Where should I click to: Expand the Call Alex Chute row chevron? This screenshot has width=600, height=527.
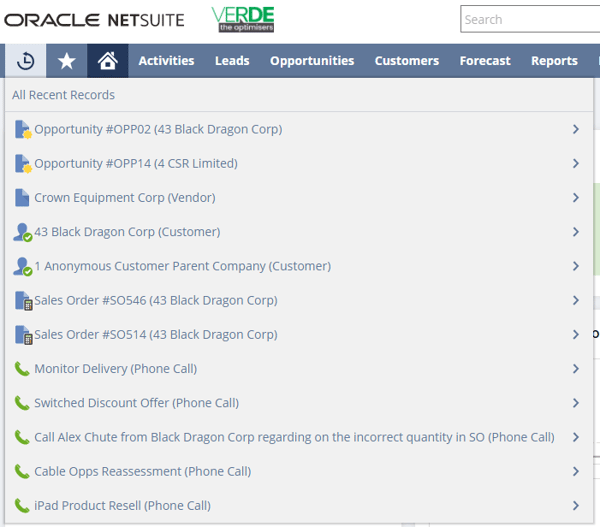coord(576,437)
